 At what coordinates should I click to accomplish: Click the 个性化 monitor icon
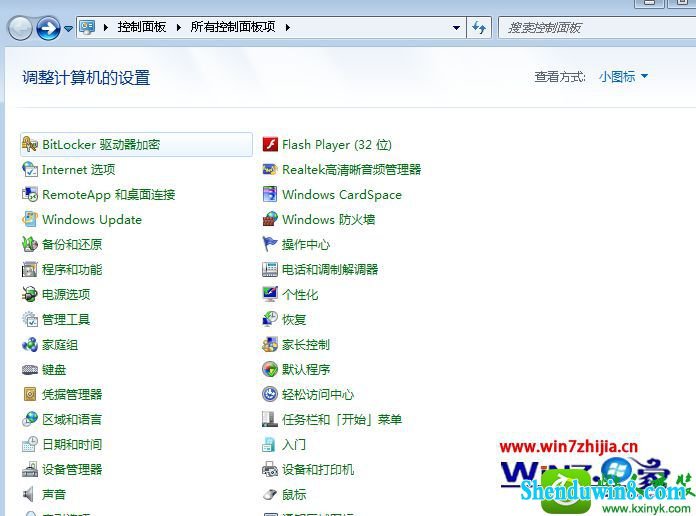270,294
